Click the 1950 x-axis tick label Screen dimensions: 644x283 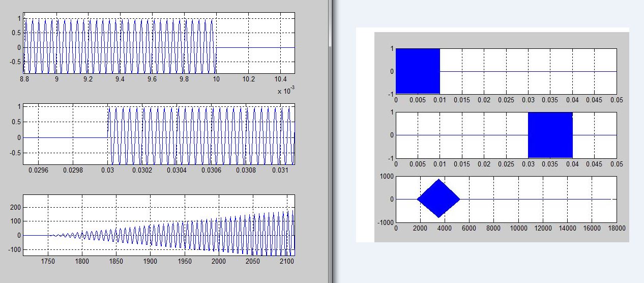point(185,261)
